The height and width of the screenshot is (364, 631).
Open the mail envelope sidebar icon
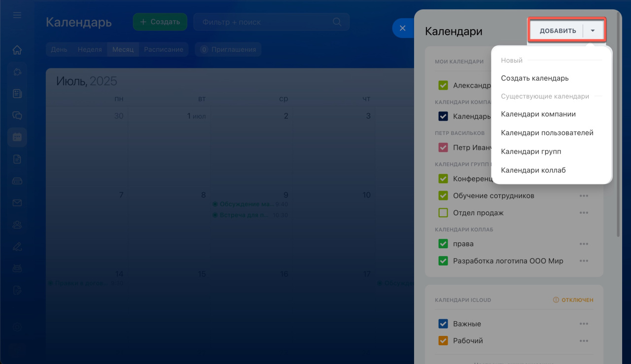tap(17, 203)
